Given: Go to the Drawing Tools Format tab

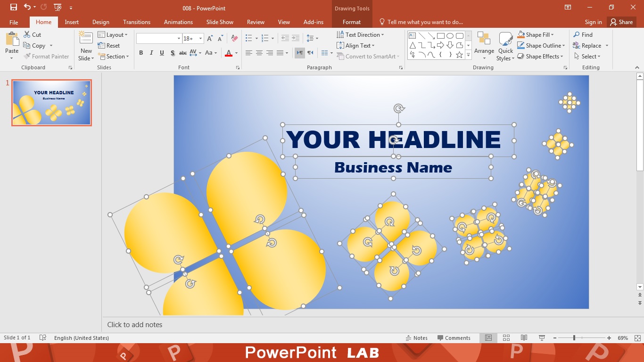Looking at the screenshot, I should [x=352, y=22].
